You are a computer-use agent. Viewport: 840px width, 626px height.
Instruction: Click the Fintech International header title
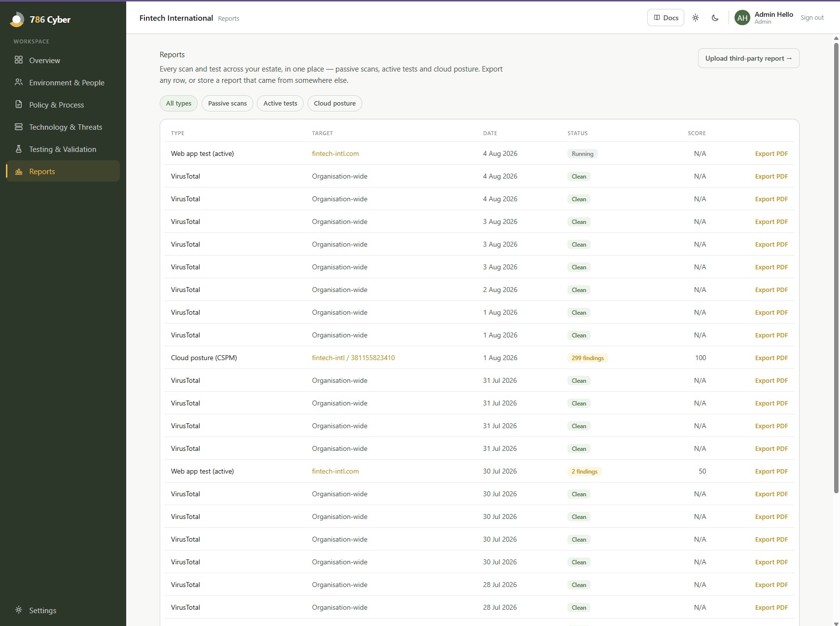[176, 18]
